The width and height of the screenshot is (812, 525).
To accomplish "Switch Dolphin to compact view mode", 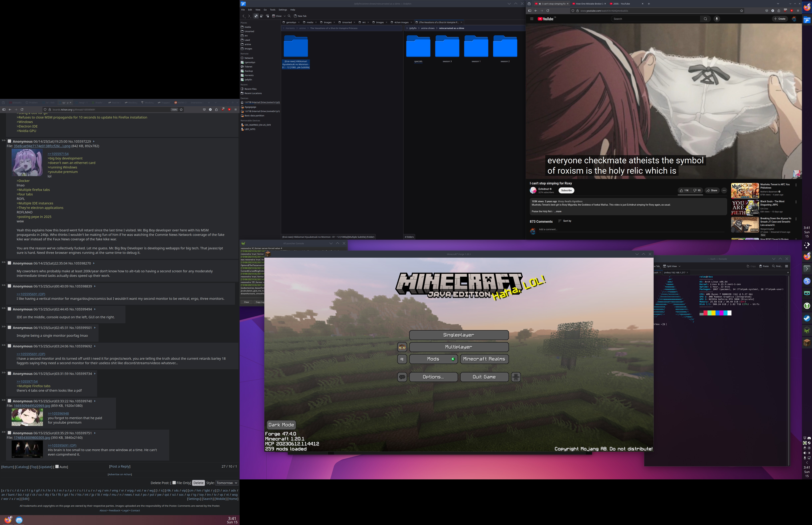I will (262, 16).
